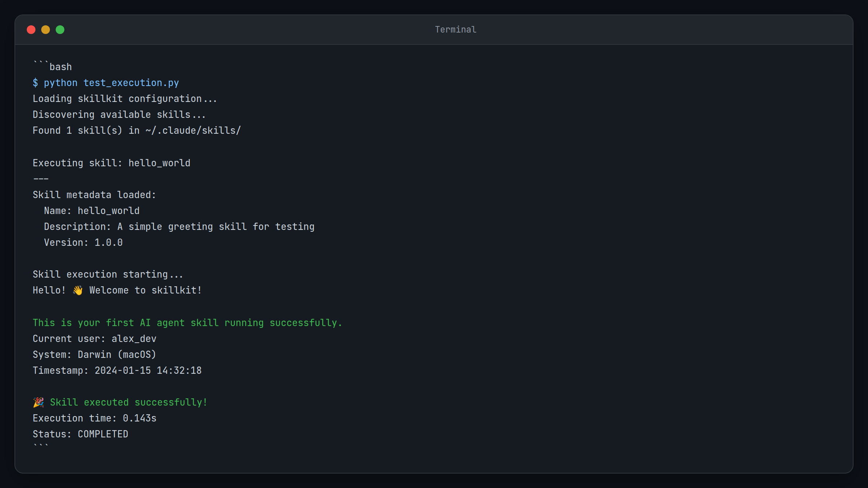Screen dimensions: 868x488
Task: Select the COMPLETED status text
Action: pos(103,434)
